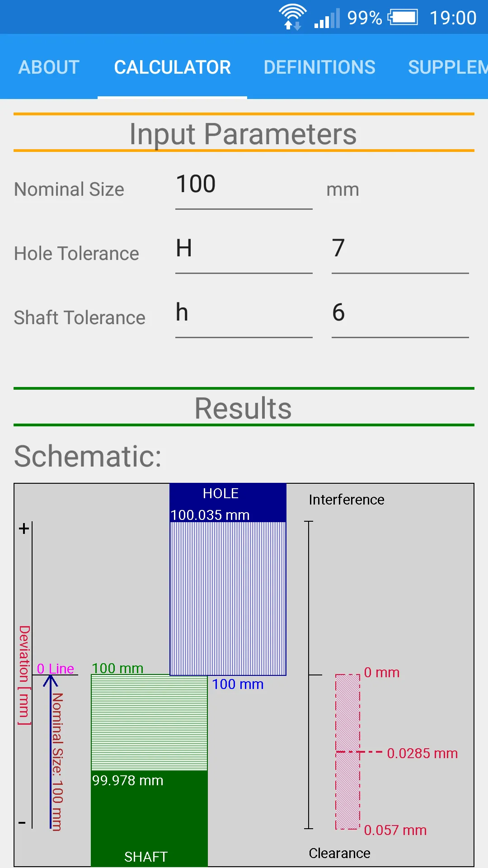Image resolution: width=488 pixels, height=868 pixels.
Task: Tap the 0.0285 mm mean clearance label
Action: [x=422, y=753]
